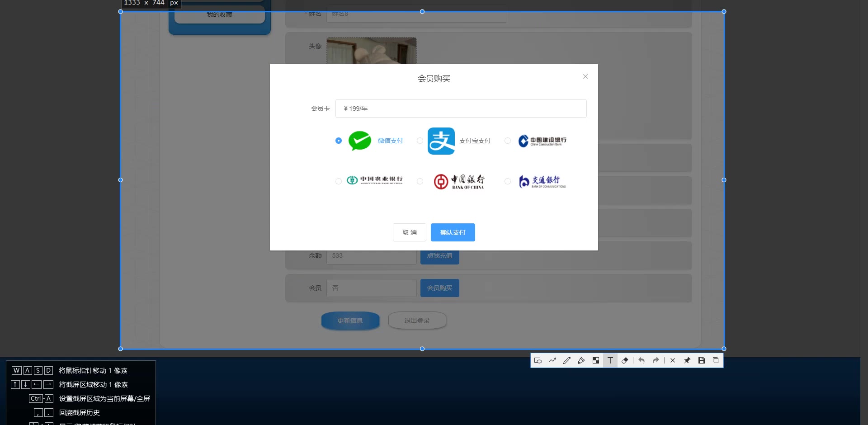Viewport: 868px width, 425px height.
Task: Click the 中国农业银行 bank logo
Action: (375, 180)
